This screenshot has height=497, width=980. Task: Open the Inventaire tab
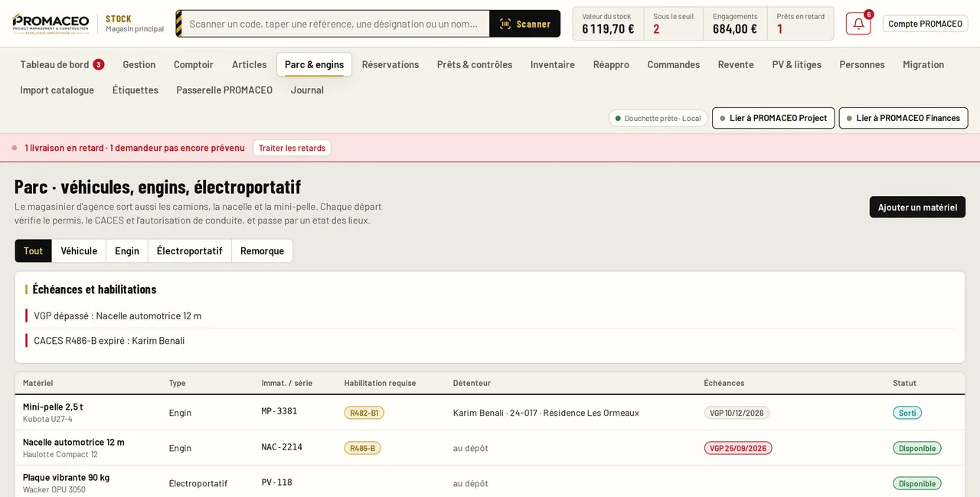(553, 64)
